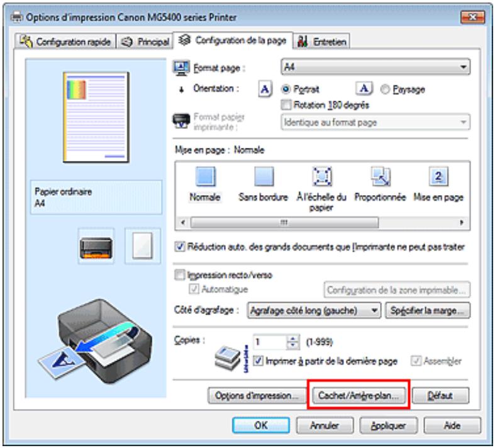Viewport: 495px width, 448px height.
Task: Enable Rotation 180 degrés checkbox
Action: pos(286,105)
